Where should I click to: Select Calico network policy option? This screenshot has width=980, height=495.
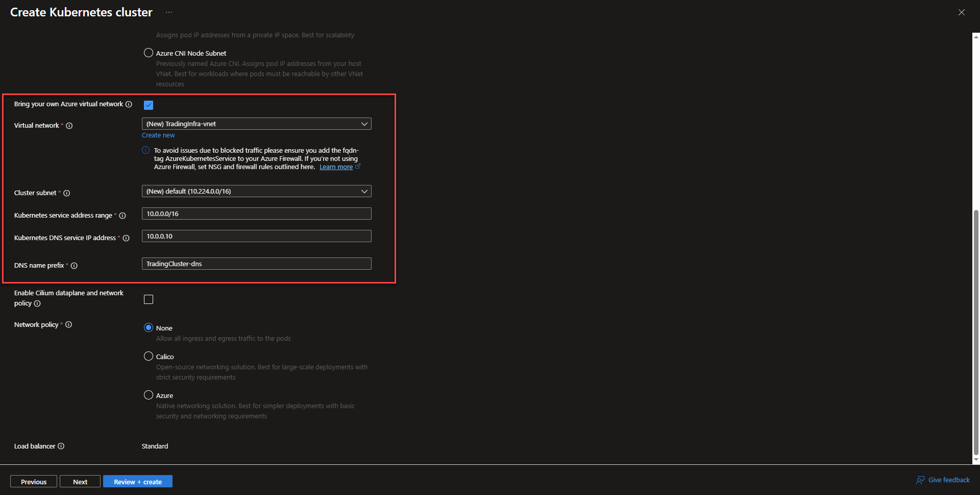click(149, 356)
